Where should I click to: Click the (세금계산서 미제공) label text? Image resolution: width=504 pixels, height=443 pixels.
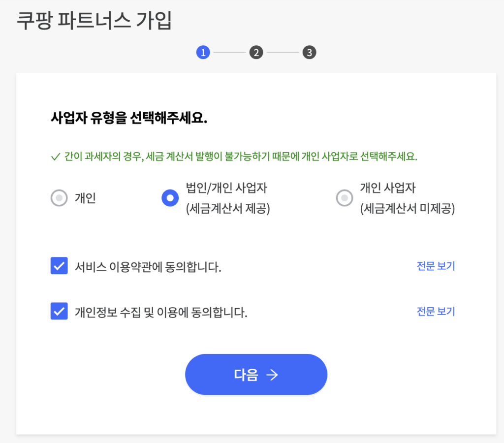click(x=408, y=209)
